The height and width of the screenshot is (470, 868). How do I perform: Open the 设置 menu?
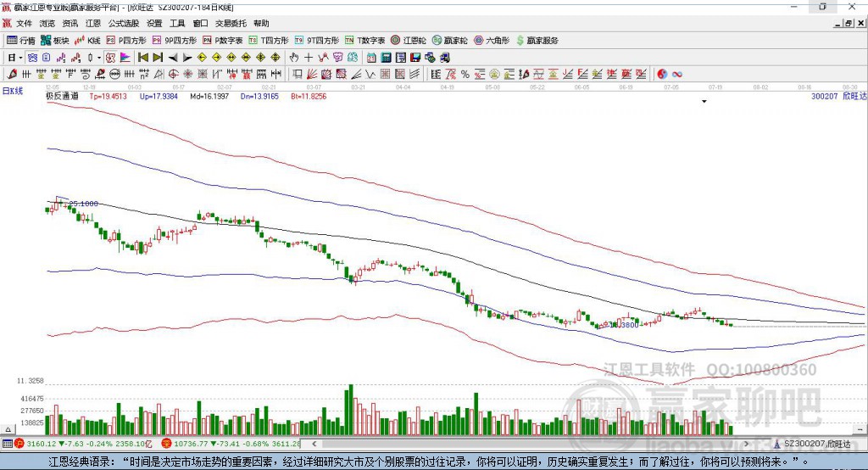[x=154, y=23]
